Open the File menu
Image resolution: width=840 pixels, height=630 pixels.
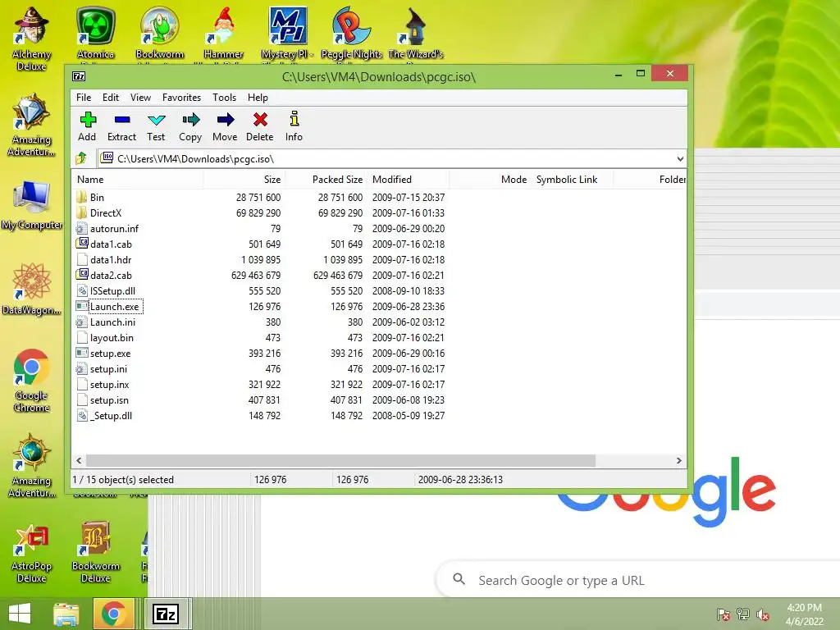[84, 98]
